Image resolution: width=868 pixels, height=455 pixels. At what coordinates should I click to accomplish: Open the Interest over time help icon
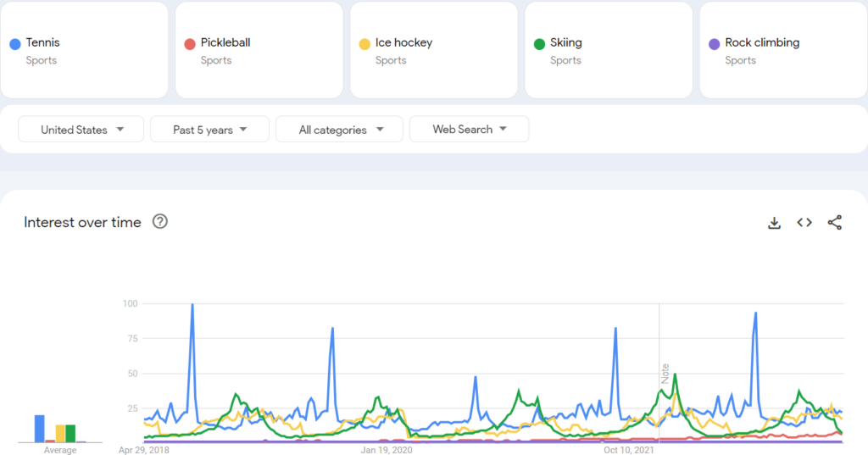[159, 222]
